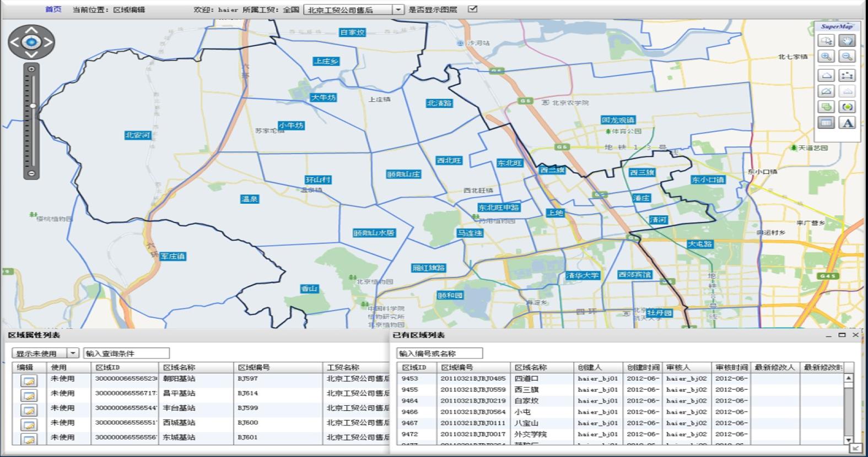The height and width of the screenshot is (457, 868).
Task: Click the 香山 map region label
Action: (309, 289)
